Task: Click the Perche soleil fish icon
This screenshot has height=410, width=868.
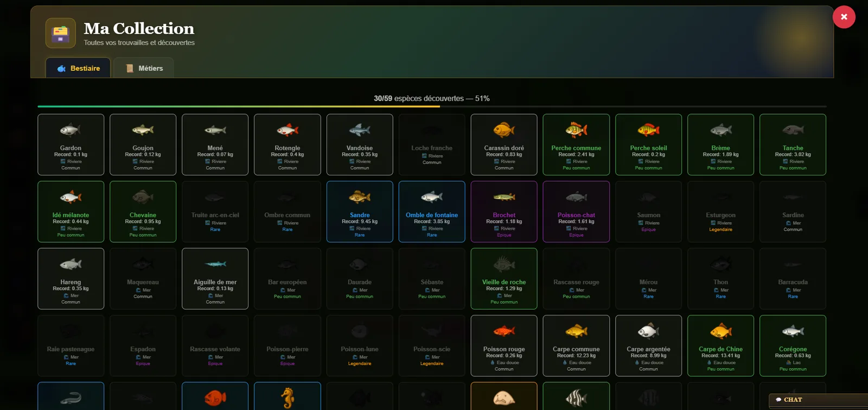Action: point(648,130)
